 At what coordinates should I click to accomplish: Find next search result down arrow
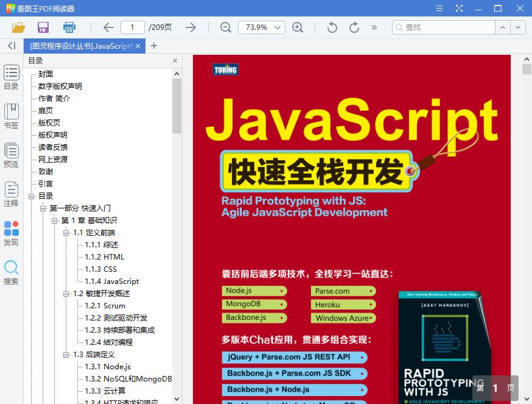tap(518, 27)
